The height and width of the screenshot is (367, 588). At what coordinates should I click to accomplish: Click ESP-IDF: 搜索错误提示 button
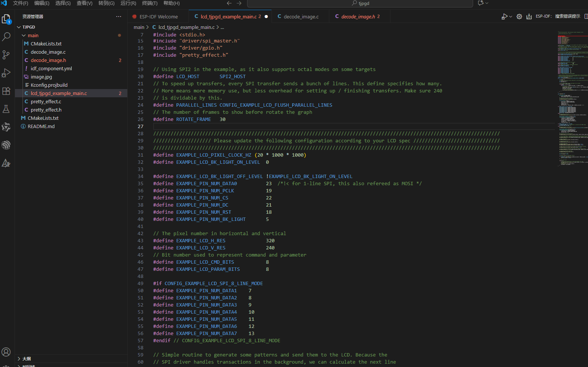point(558,17)
